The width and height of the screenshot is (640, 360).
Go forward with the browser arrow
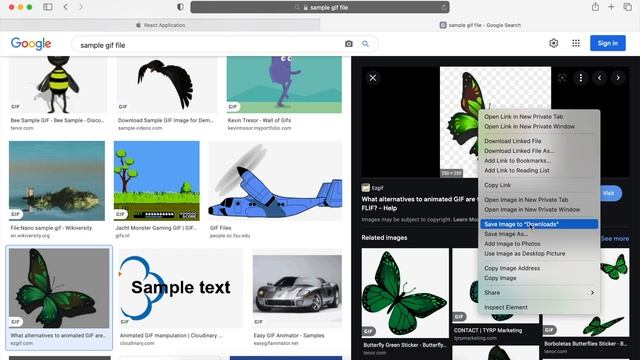coord(81,7)
